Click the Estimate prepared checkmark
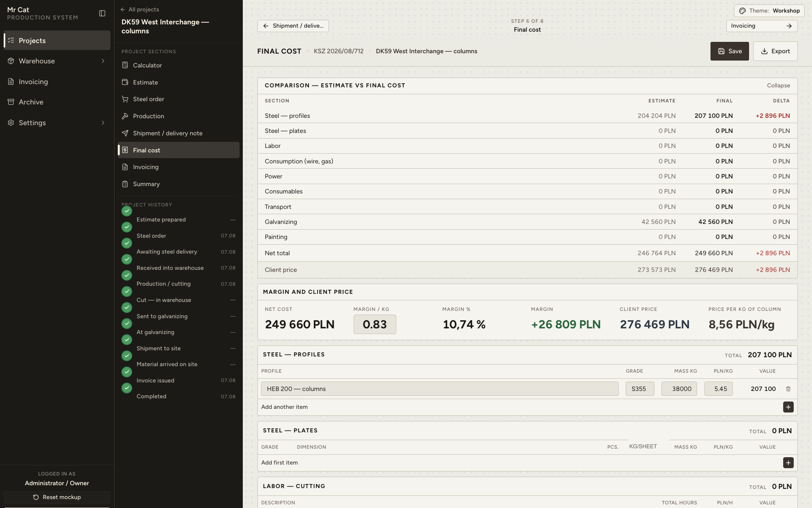812x508 pixels. 127,211
